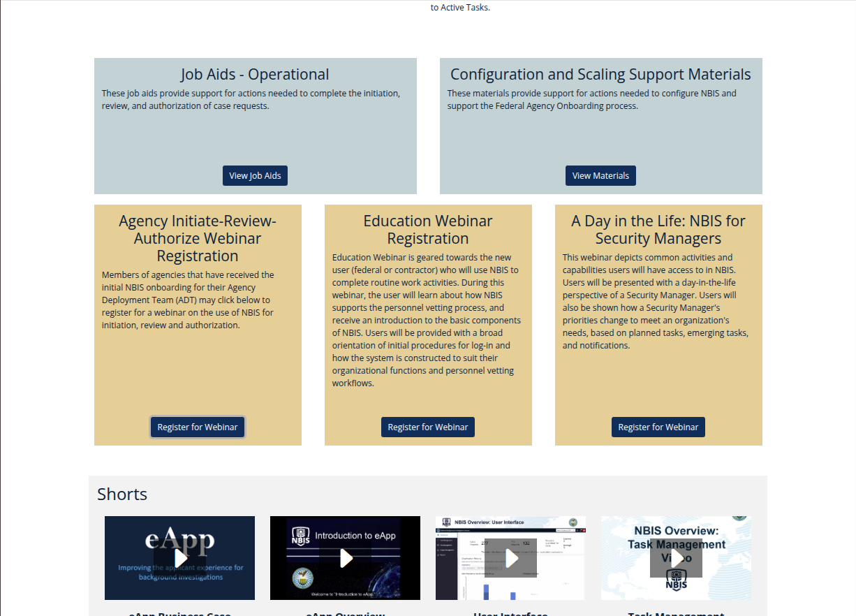
Task: Click the NBIS logo in Introduction to eApp thumbnail
Action: 300,537
